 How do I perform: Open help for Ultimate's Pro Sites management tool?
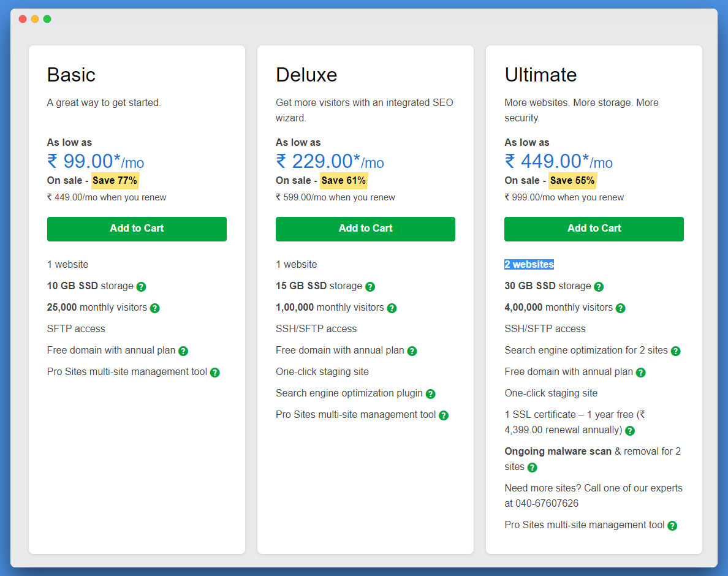(672, 525)
